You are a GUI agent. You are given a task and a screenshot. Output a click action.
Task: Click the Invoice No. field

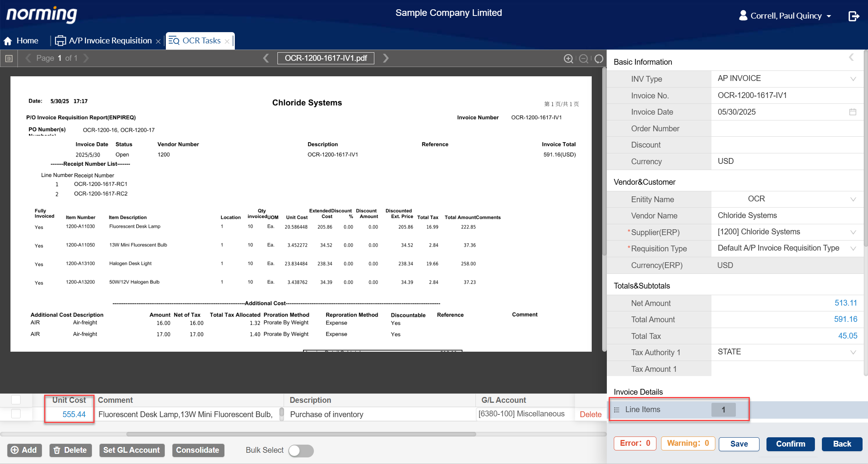pos(787,95)
